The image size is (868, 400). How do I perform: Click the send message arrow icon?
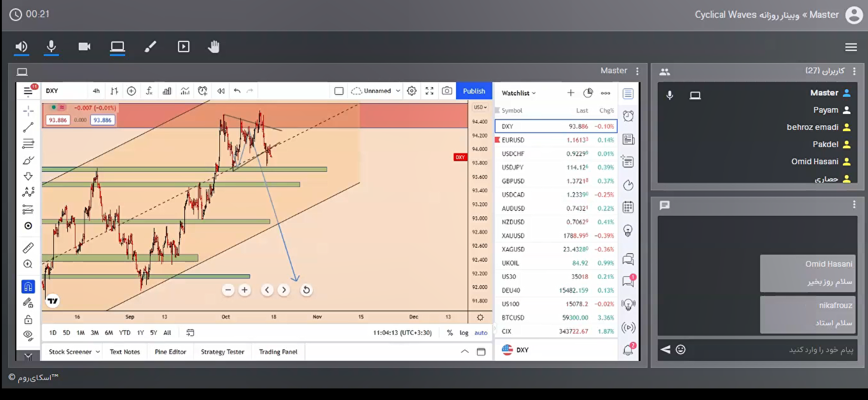(x=665, y=350)
